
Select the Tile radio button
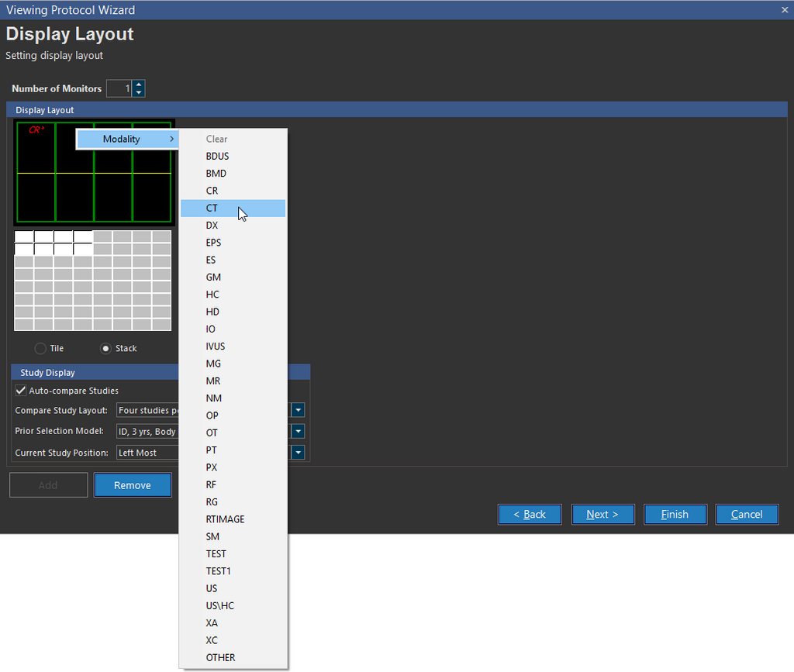(40, 349)
